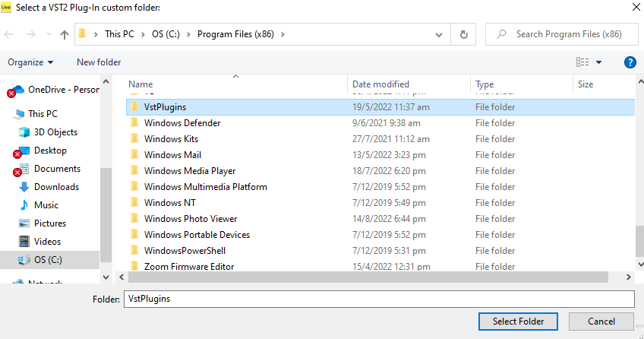Screen dimensions: 644x339
Task: Open Music in navigation pane
Action: [x=39, y=205]
